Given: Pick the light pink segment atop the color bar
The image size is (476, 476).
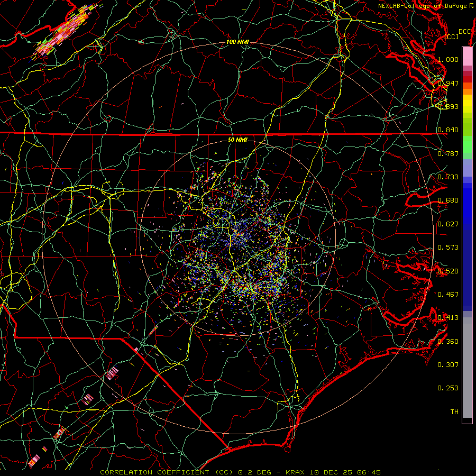Looking at the screenshot, I should [x=467, y=56].
